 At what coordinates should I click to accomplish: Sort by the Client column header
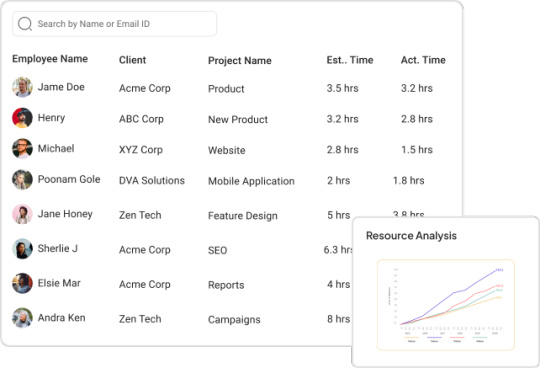click(x=133, y=60)
